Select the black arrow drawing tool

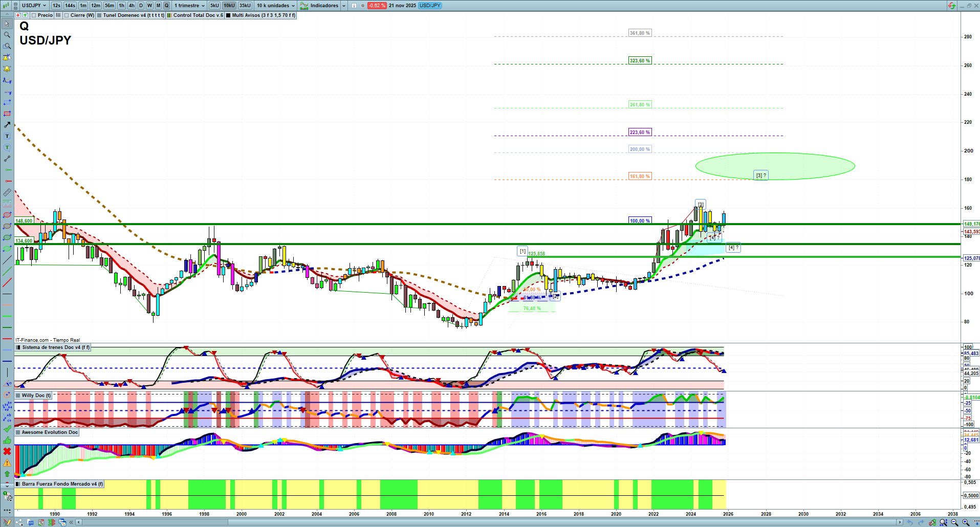click(7, 125)
